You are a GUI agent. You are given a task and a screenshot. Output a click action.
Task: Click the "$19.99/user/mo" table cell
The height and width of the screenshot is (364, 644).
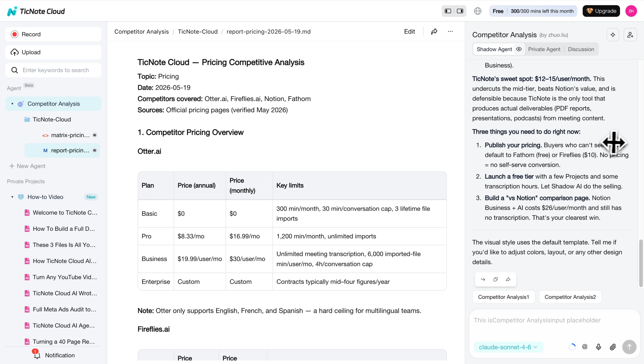coord(199,259)
